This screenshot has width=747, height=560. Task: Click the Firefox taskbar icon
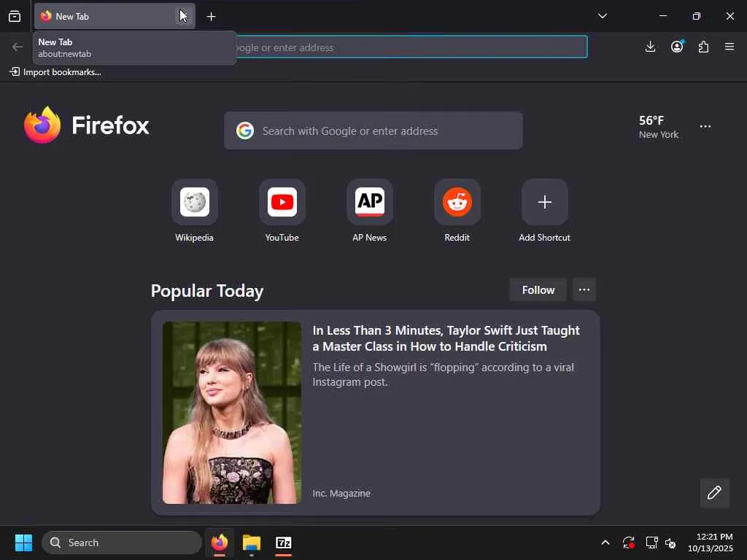click(x=219, y=542)
